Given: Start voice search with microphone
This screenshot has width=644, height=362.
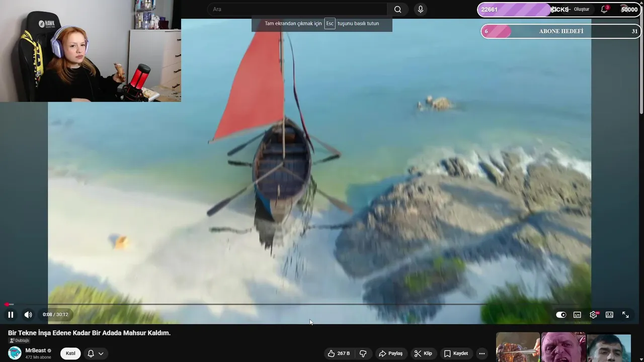Looking at the screenshot, I should [x=421, y=9].
